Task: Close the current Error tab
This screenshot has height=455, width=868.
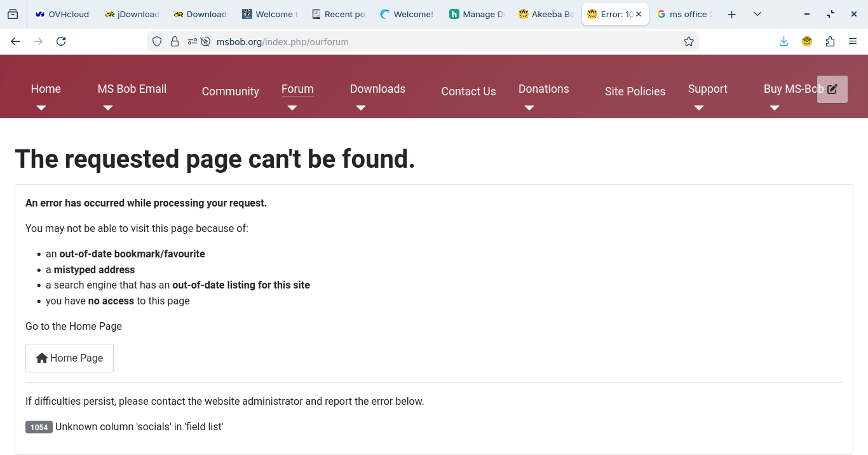Action: pyautogui.click(x=639, y=14)
